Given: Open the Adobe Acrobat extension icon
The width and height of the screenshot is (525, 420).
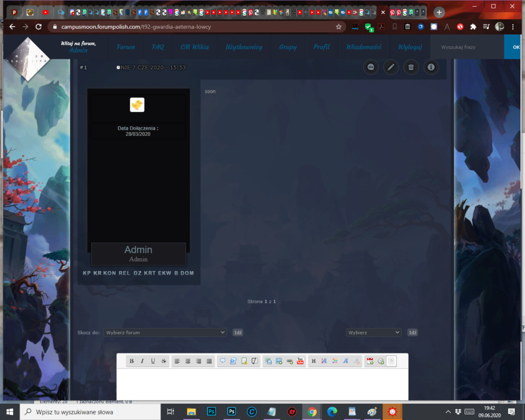Looking at the screenshot, I should [x=381, y=27].
